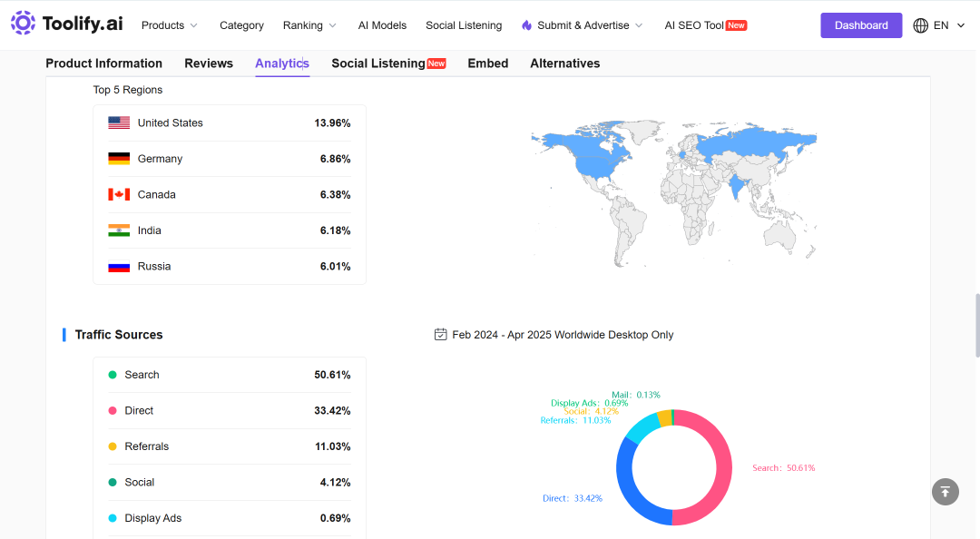Click the 'Referrals' traffic source label
Image resolution: width=980 pixels, height=539 pixels.
(147, 446)
